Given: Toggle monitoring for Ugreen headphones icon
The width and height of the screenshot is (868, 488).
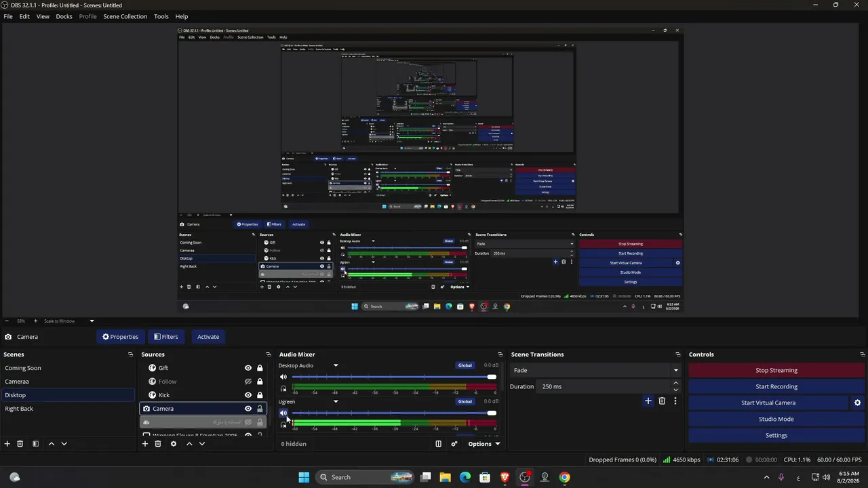Looking at the screenshot, I should click(283, 425).
